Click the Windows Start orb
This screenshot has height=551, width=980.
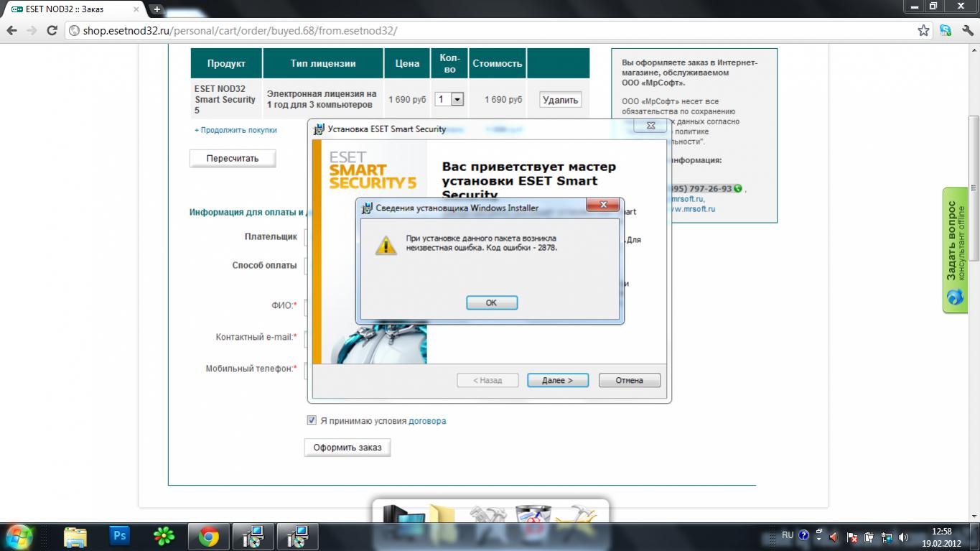point(18,536)
